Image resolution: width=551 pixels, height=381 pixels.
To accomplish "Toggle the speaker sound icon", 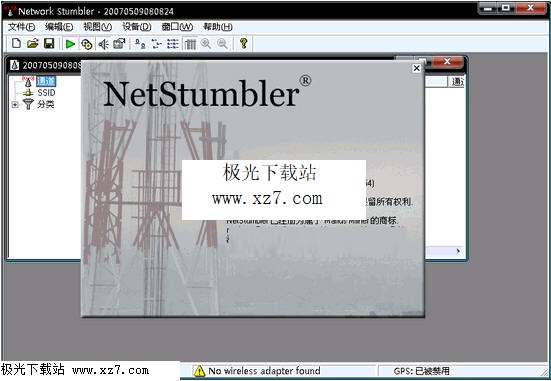I will [x=103, y=44].
